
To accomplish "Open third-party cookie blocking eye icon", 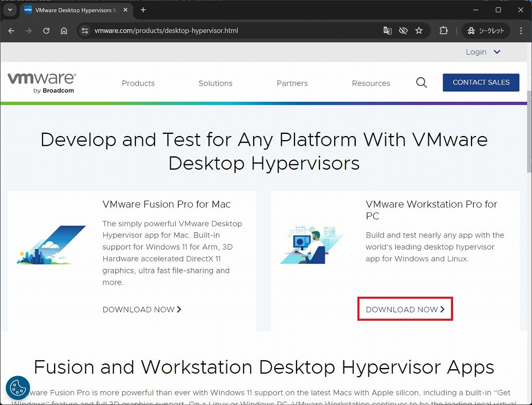I will pos(403,31).
